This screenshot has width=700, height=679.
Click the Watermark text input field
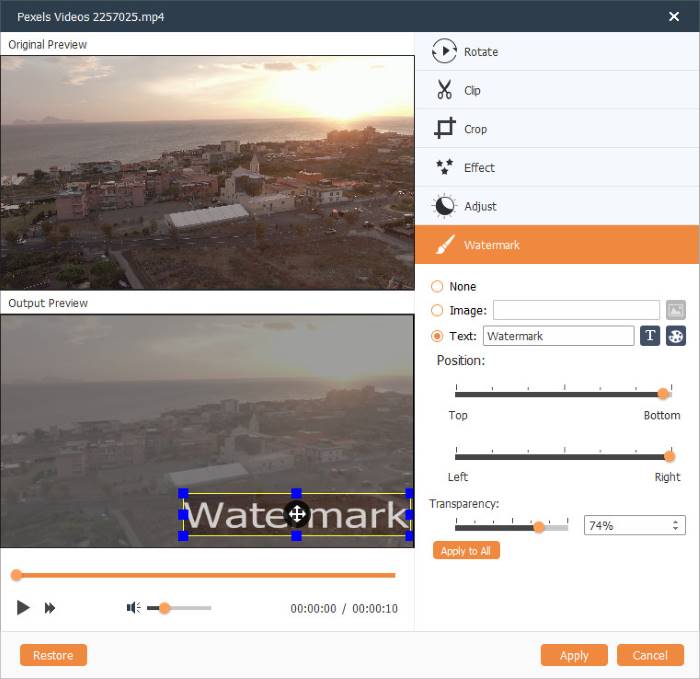(558, 336)
